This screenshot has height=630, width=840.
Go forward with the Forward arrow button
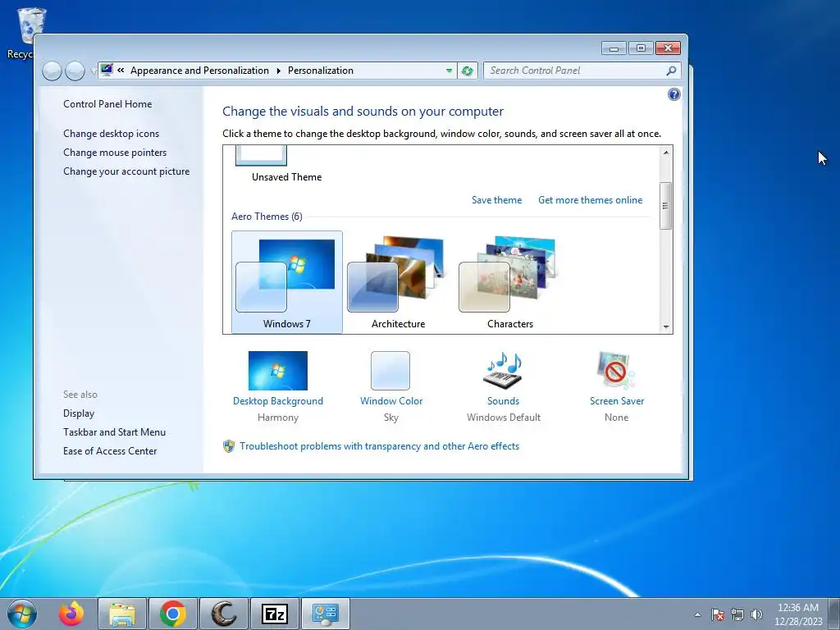click(75, 71)
